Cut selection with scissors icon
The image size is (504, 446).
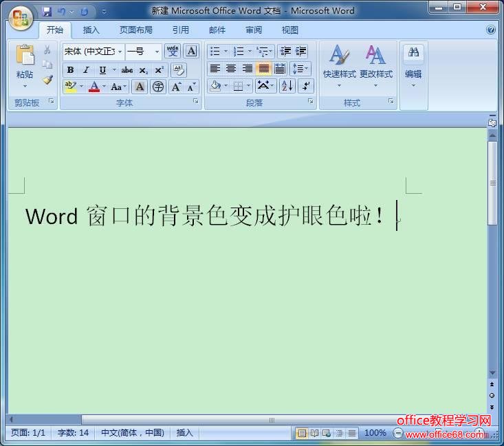click(x=47, y=49)
